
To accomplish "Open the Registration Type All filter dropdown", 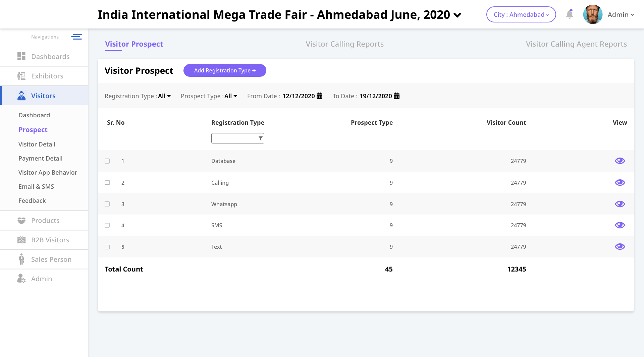I will tap(164, 96).
